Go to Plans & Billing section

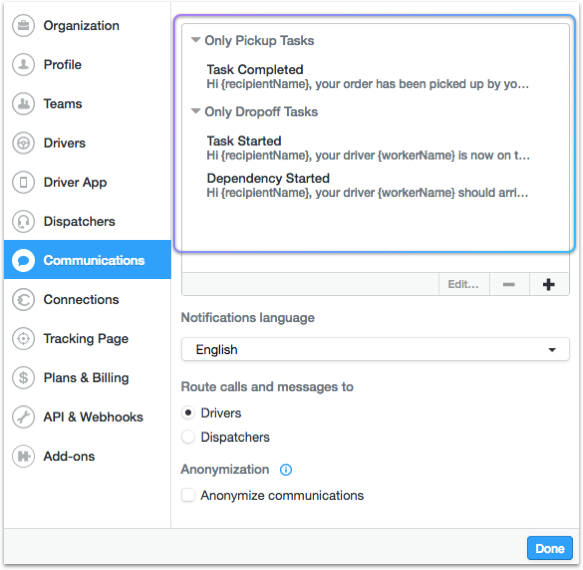pyautogui.click(x=87, y=378)
